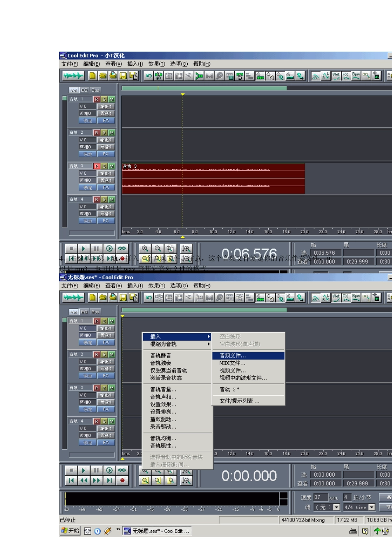Click Stop button in 无标题.ses window transport
Image resolution: width=392 pixels, height=555 pixels.
point(71,470)
